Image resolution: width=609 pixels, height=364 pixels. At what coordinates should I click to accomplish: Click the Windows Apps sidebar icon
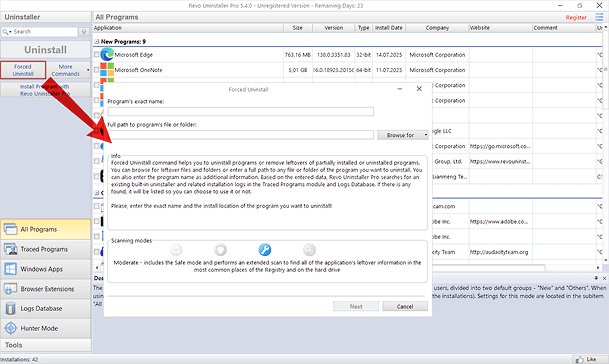click(10, 269)
